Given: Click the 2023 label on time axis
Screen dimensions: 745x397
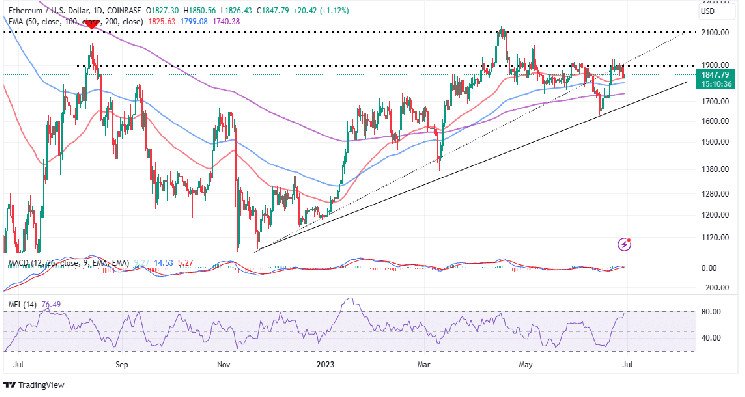Looking at the screenshot, I should click(x=325, y=364).
